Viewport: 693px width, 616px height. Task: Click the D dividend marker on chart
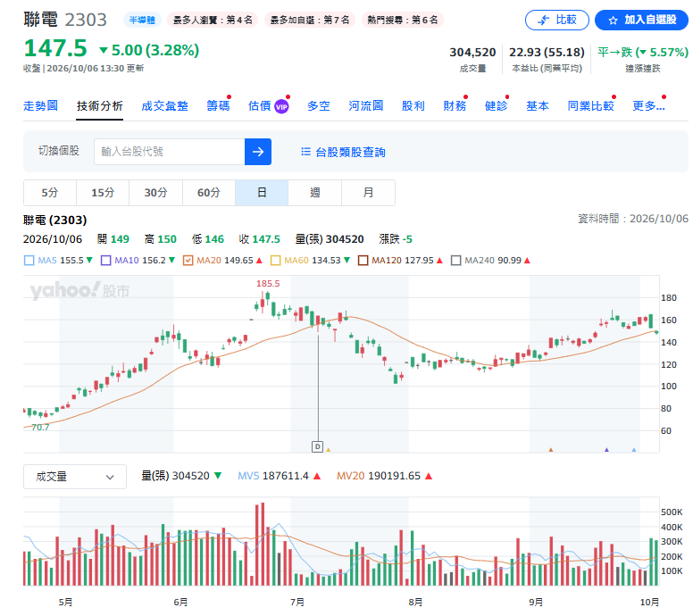point(317,446)
